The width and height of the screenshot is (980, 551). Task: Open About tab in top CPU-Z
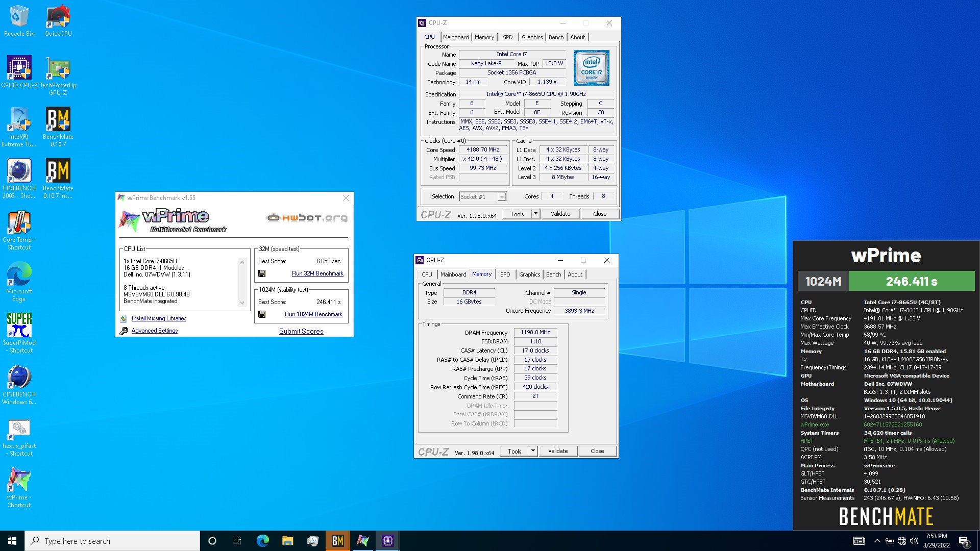(x=577, y=37)
